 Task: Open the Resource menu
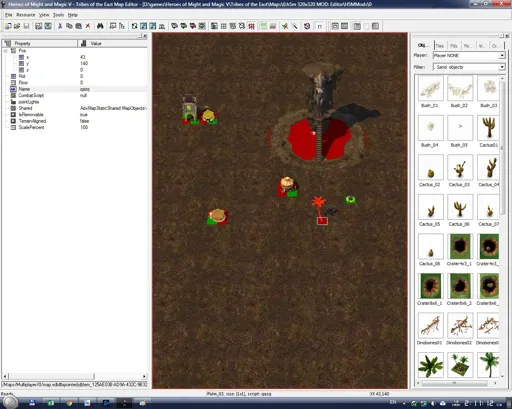point(26,15)
